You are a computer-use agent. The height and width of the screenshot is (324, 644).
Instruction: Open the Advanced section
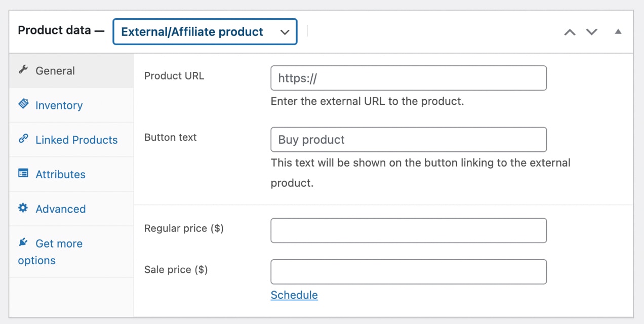(x=60, y=209)
